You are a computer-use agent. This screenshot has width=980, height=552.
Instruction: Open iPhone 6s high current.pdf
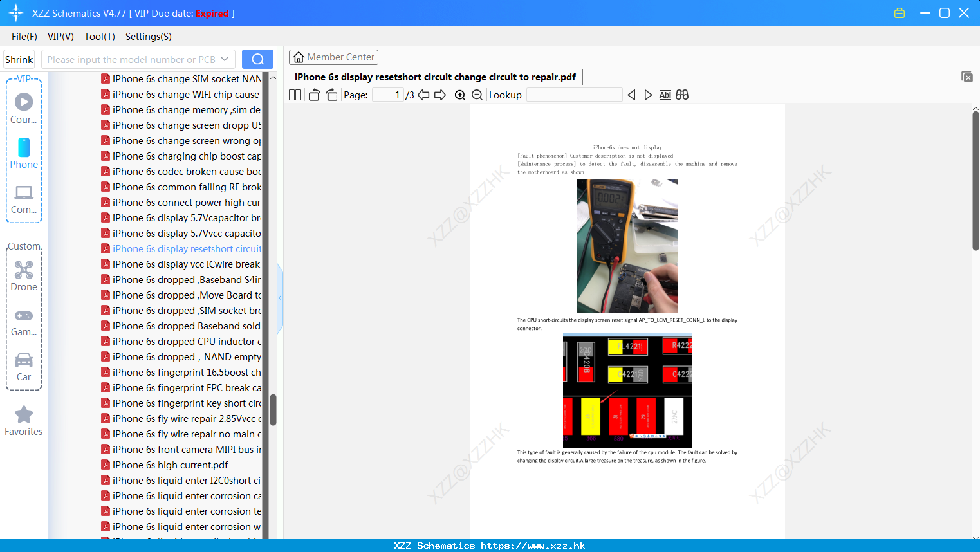165,465
